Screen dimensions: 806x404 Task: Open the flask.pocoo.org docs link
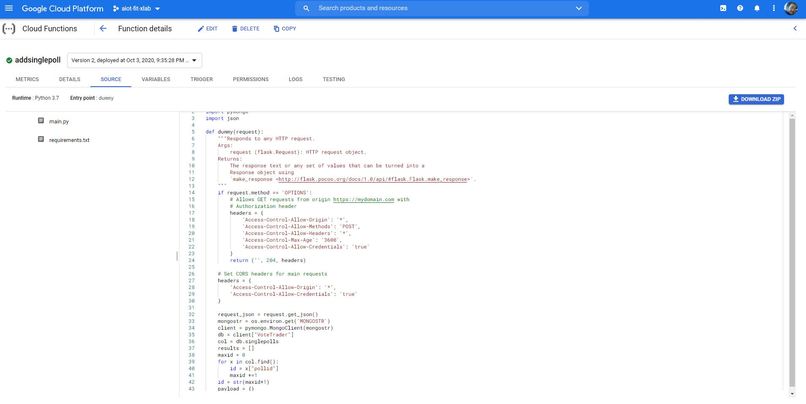coord(373,179)
